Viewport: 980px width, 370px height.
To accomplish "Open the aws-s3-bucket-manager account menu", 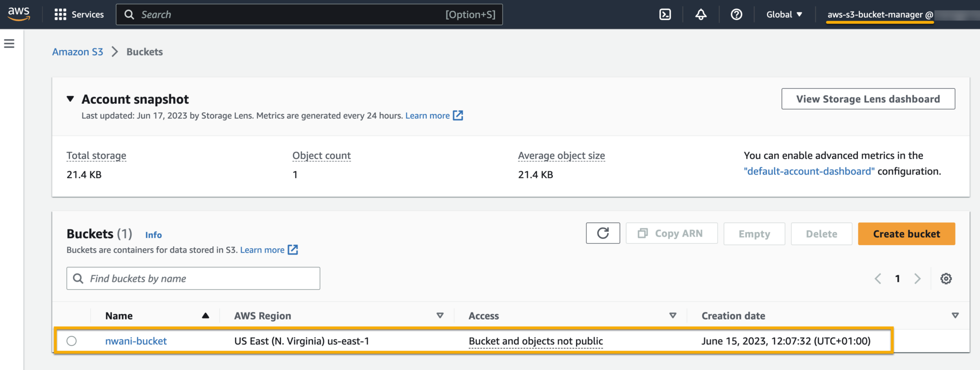I will pyautogui.click(x=880, y=14).
